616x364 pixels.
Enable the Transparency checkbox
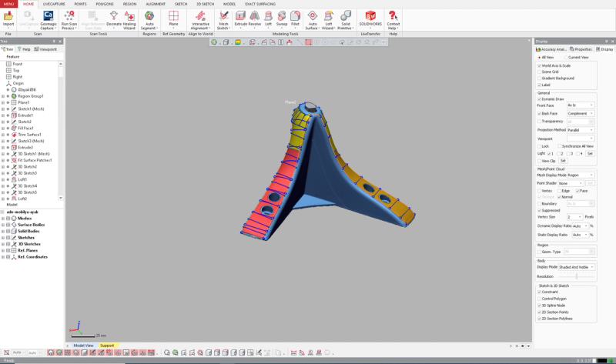tap(540, 122)
